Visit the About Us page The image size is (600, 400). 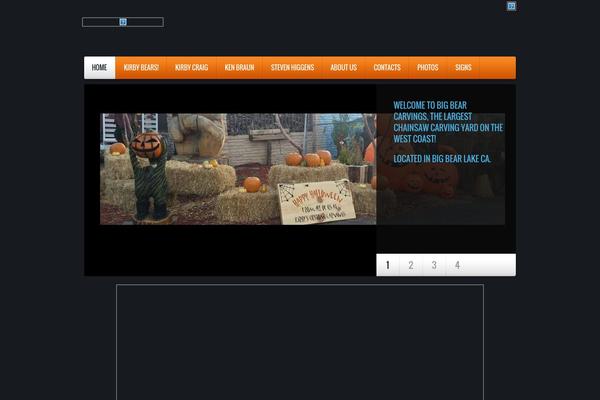344,68
